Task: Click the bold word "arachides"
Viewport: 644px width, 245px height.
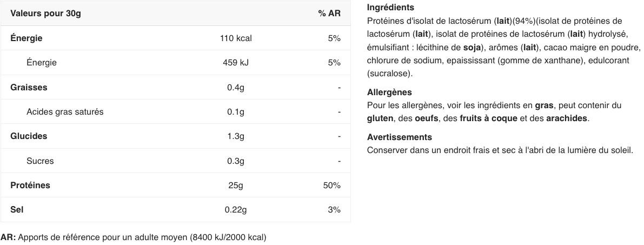Action: coord(566,118)
